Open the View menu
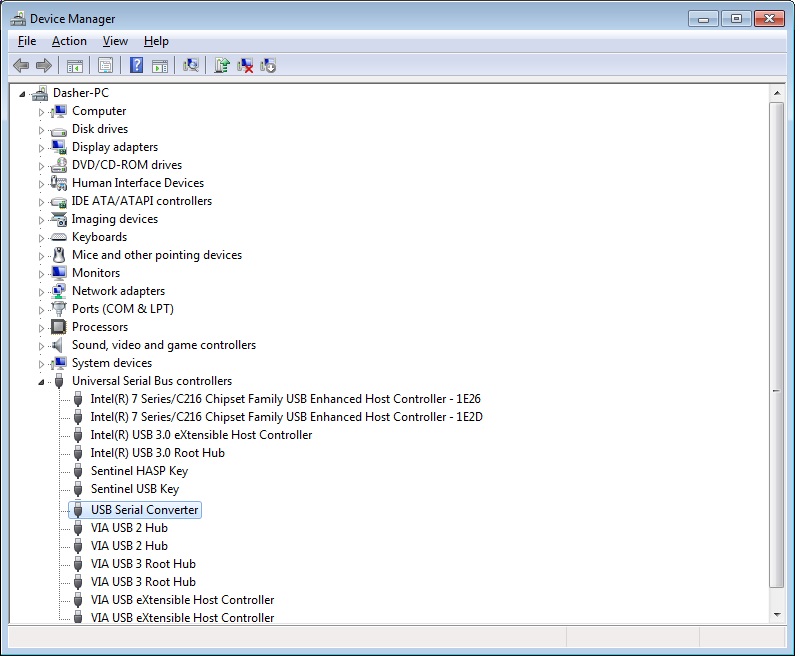 pos(115,41)
